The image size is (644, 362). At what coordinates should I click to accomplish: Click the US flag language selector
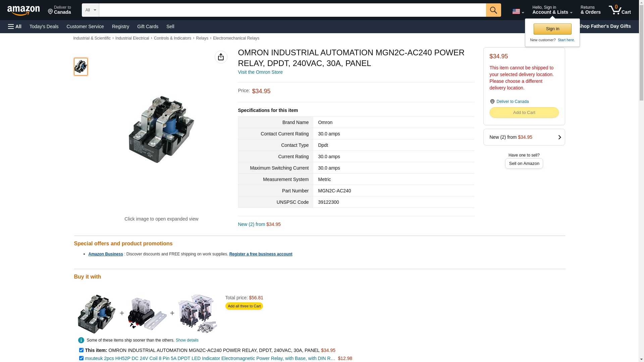coord(518,11)
